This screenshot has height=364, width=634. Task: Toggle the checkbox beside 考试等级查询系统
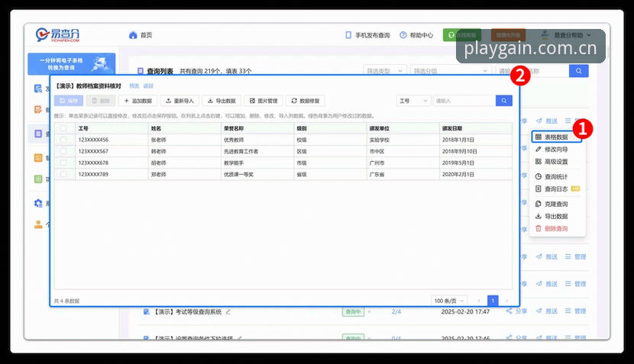(x=147, y=311)
